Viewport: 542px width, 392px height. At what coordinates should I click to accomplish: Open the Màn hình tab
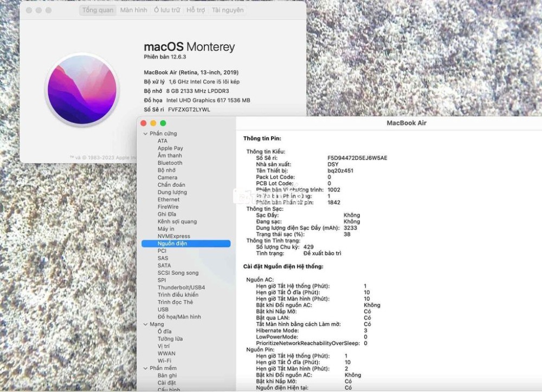pos(134,10)
